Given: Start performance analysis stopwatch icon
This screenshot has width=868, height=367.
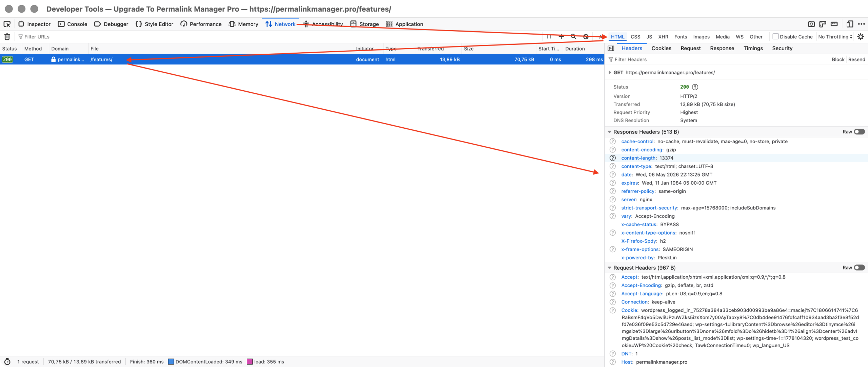Looking at the screenshot, I should pos(7,362).
